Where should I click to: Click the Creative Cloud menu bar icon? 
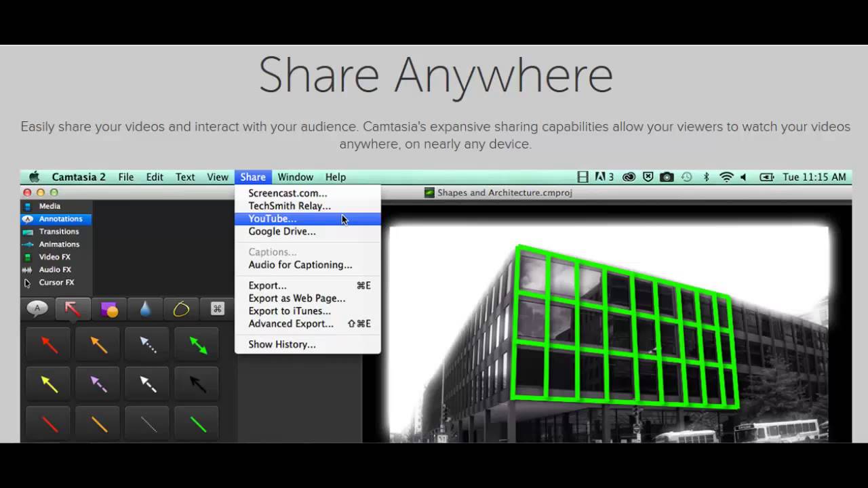[x=629, y=177]
